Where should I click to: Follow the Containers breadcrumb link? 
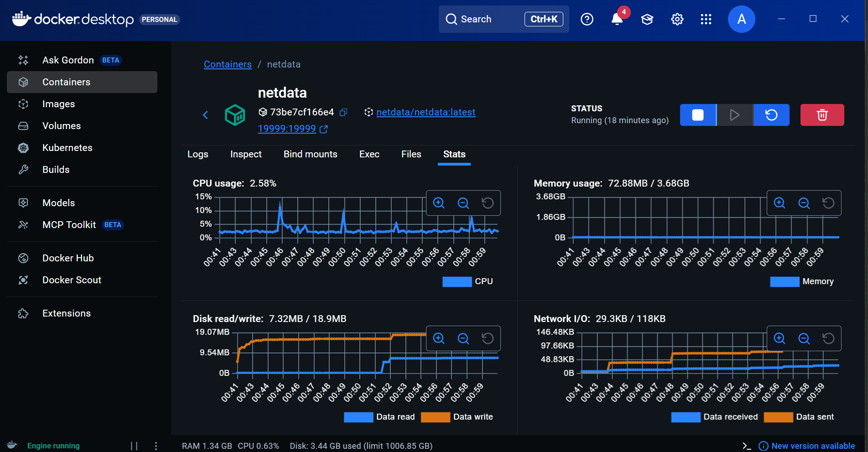(228, 64)
